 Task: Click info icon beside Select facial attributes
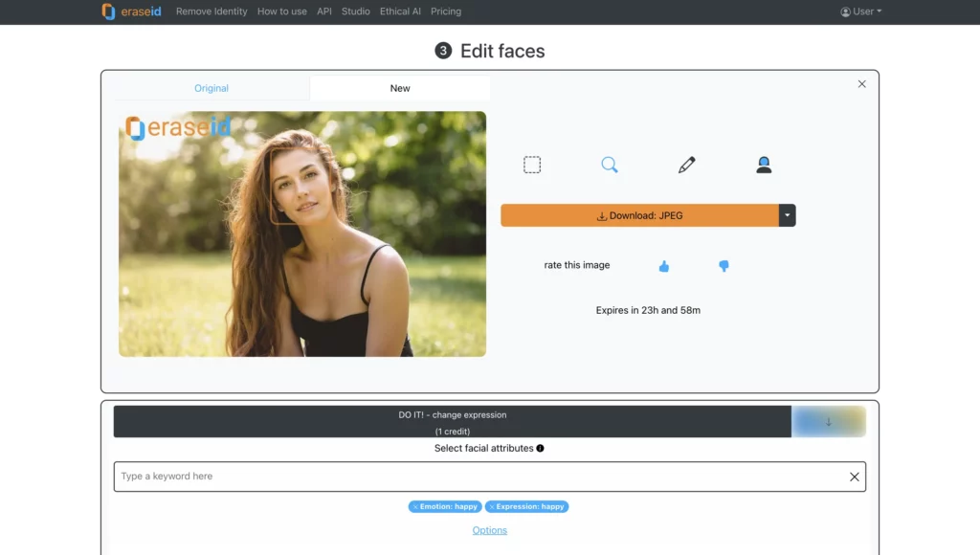(x=541, y=448)
